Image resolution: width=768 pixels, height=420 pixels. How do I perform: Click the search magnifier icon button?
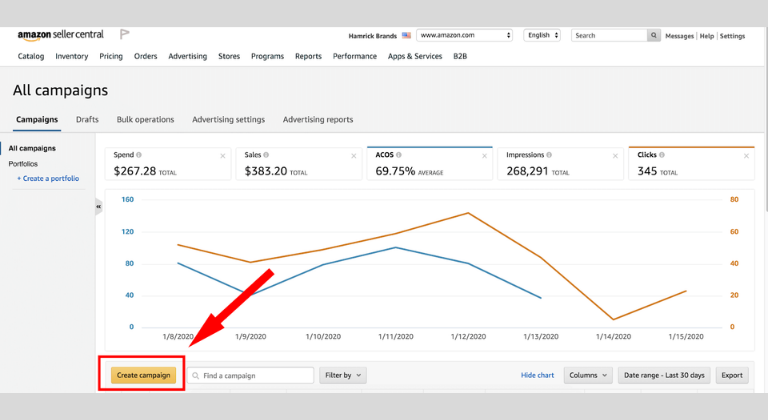point(654,35)
